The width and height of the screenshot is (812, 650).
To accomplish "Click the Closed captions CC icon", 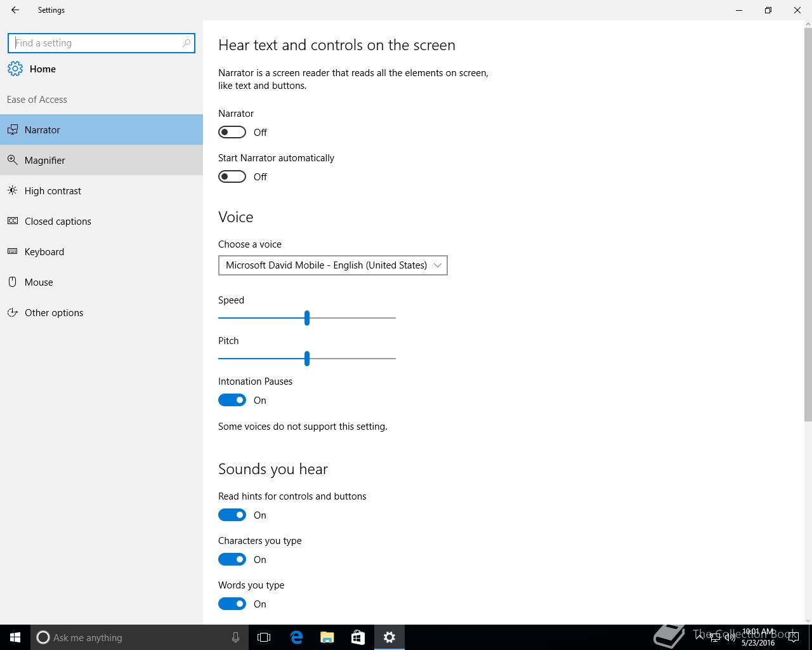I will [x=12, y=221].
